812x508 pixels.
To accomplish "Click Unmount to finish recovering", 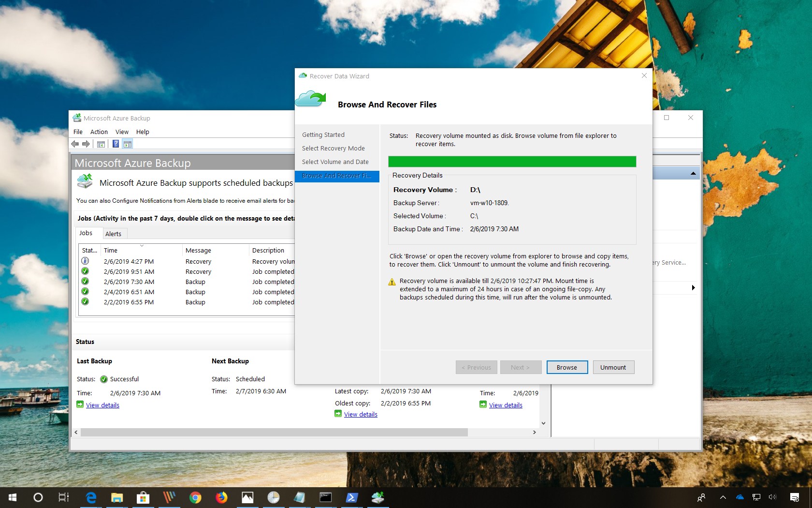I will (613, 367).
